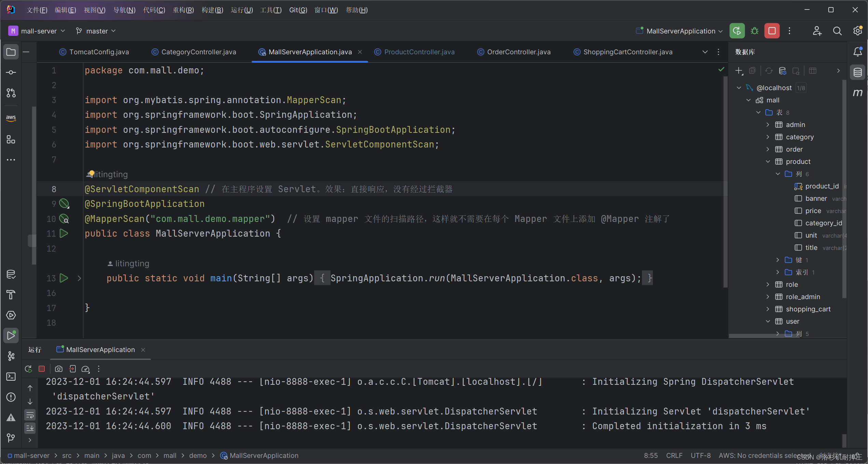
Task: Rerun MallServerApplication from main toolbar
Action: pos(737,31)
